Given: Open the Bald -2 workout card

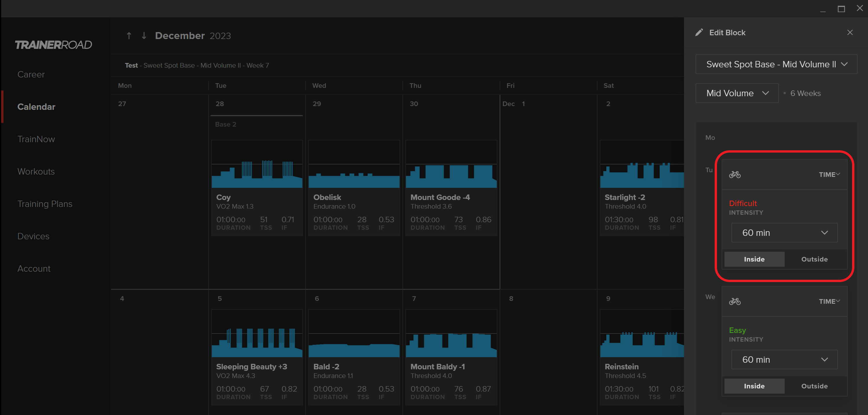Looking at the screenshot, I should pos(354,357).
